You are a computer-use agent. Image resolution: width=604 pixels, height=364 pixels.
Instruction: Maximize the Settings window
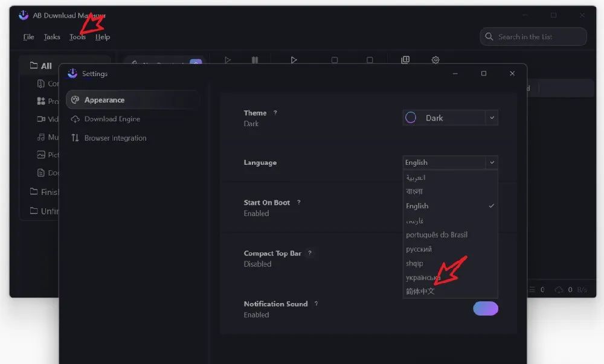tap(484, 74)
